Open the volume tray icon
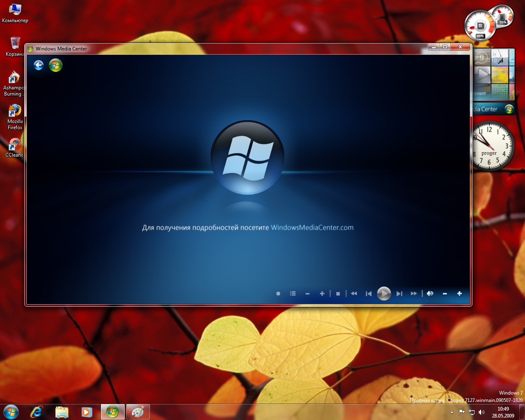The height and width of the screenshot is (420, 525). point(482,412)
